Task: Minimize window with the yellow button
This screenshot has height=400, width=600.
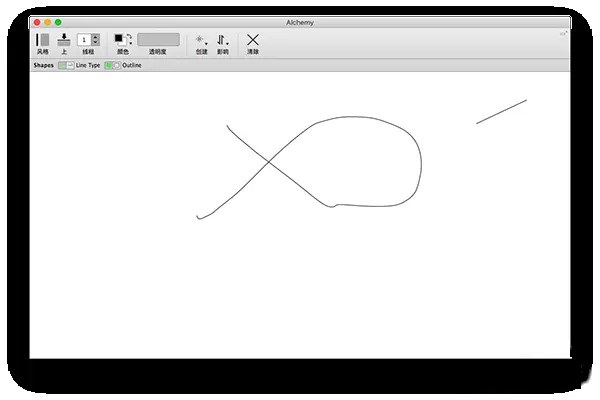Action: pos(47,21)
